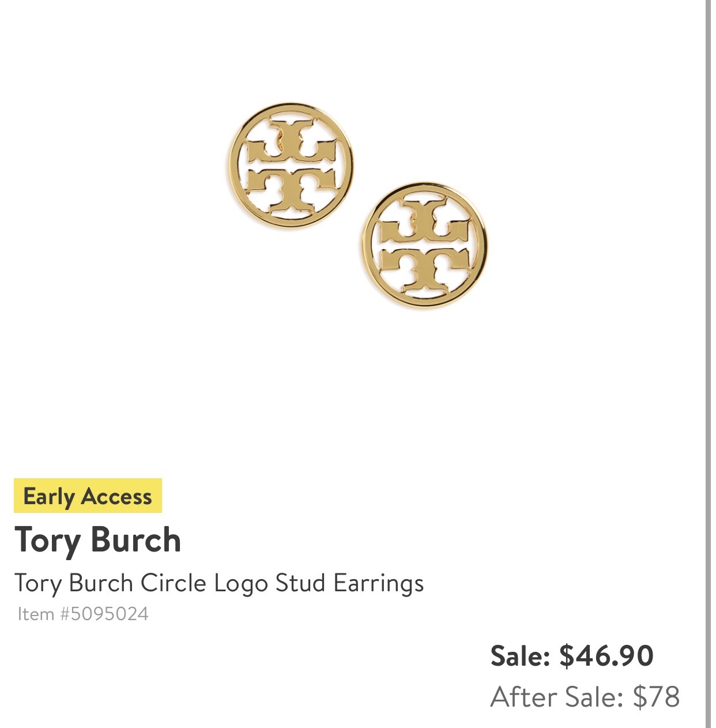Open the bold Tory Burch brand heading
The height and width of the screenshot is (728, 716).
pos(98,540)
